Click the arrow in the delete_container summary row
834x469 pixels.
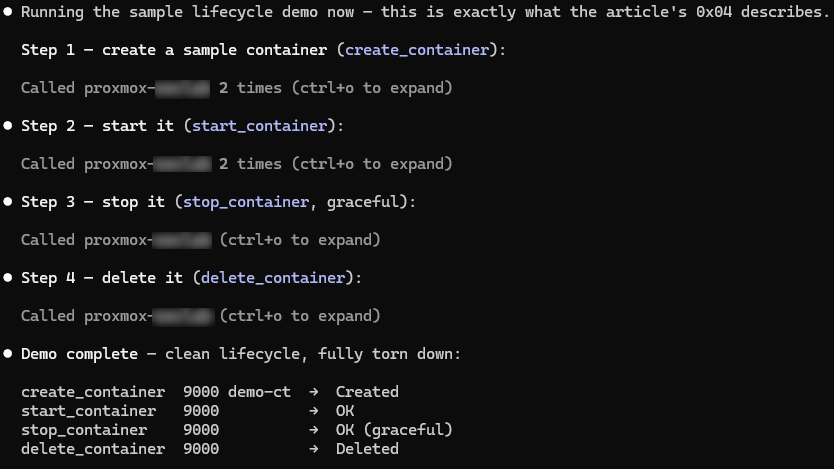pyautogui.click(x=314, y=449)
